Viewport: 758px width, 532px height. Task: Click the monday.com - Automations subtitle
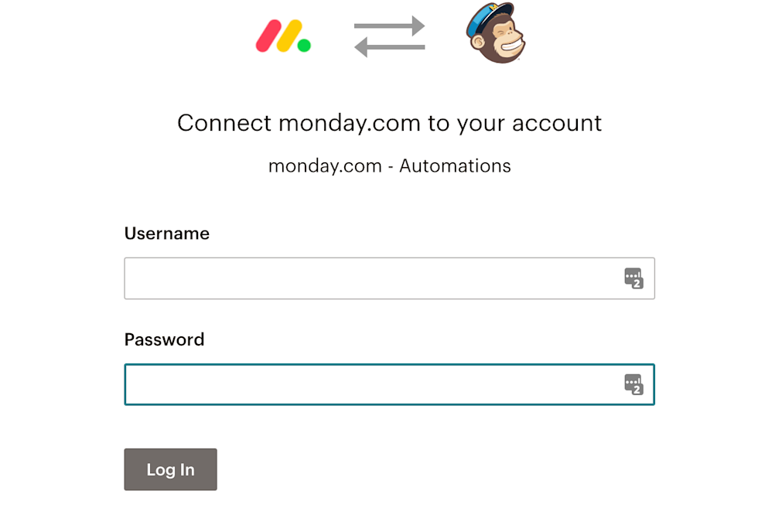click(x=389, y=165)
